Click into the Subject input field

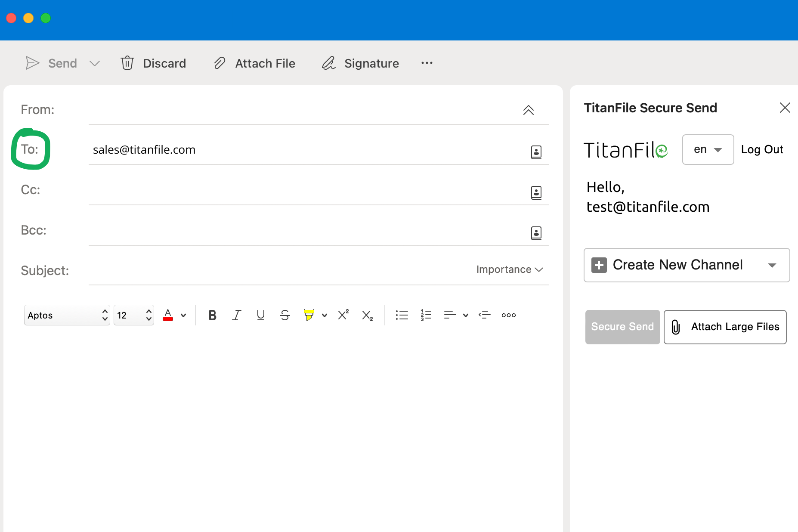coord(280,270)
